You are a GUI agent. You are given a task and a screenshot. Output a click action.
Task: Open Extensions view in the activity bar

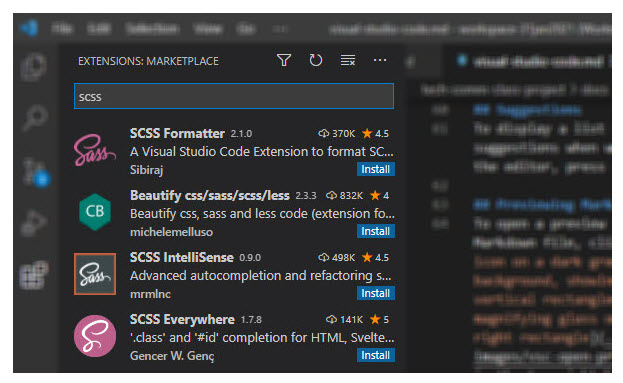34,275
